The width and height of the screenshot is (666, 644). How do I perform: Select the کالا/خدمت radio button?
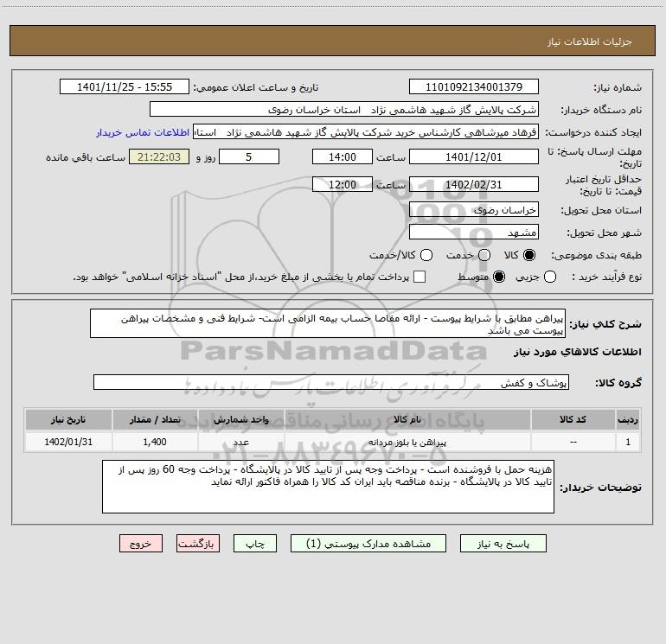click(x=426, y=255)
